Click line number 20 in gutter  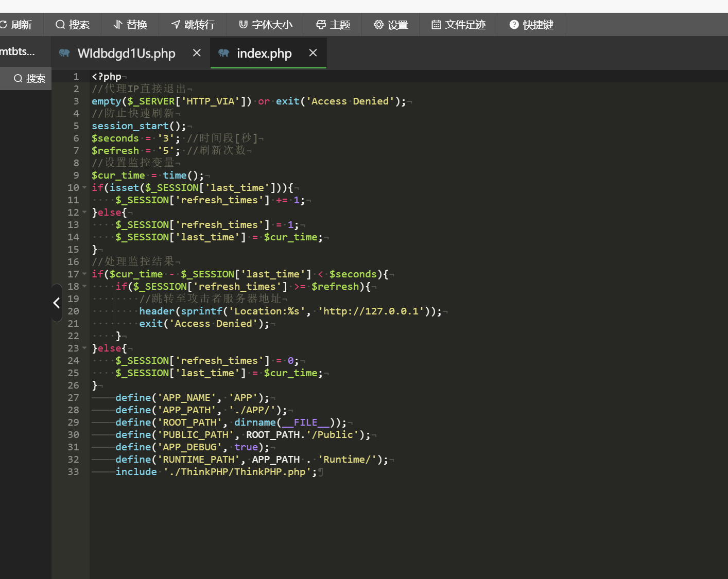tap(73, 311)
